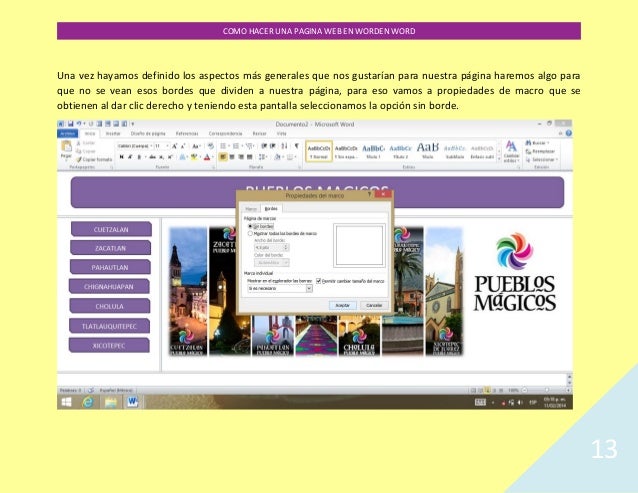Open Aa change case dropdown
Image resolution: width=638 pixels, height=493 pixels.
[x=196, y=146]
